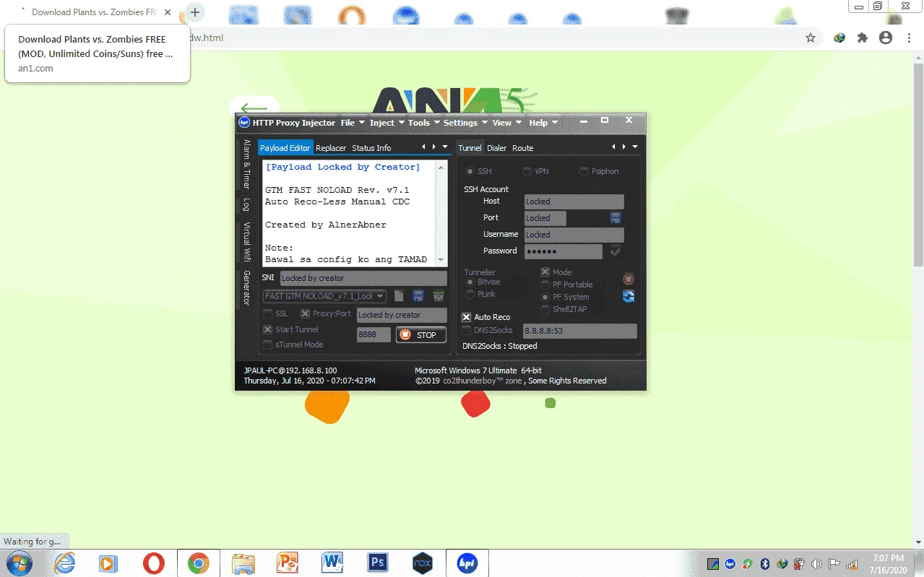Click the Action Center flag tray icon

click(x=834, y=564)
